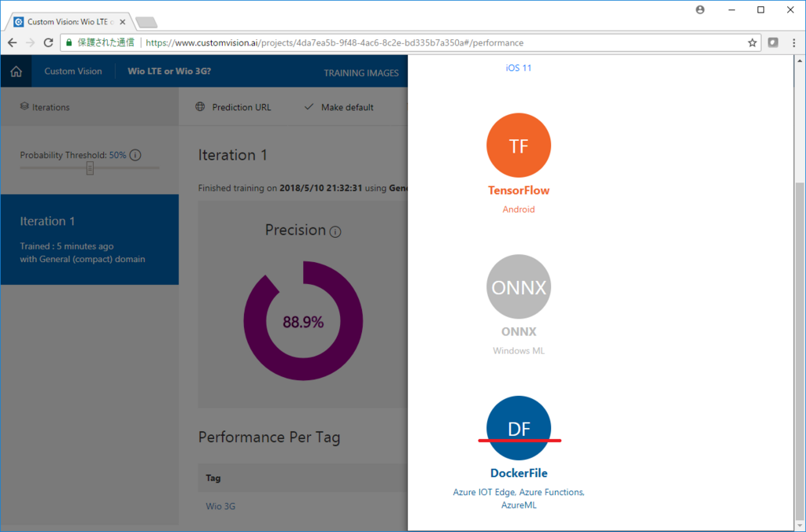Click the Windows ML text
The image size is (806, 532).
tap(519, 350)
